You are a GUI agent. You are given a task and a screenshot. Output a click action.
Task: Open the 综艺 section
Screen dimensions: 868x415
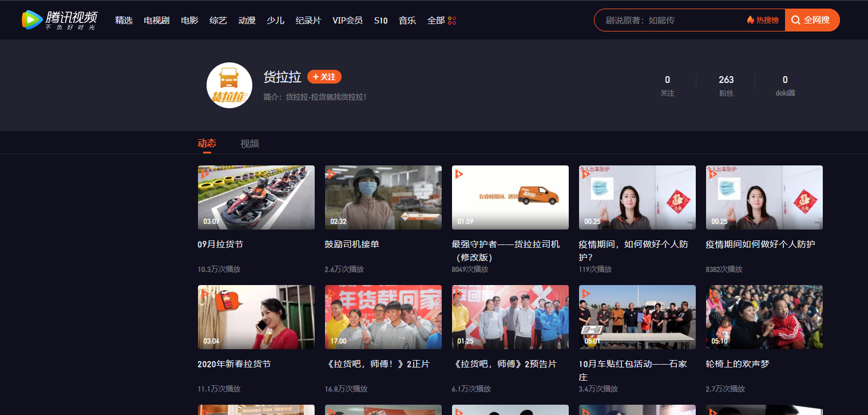218,19
